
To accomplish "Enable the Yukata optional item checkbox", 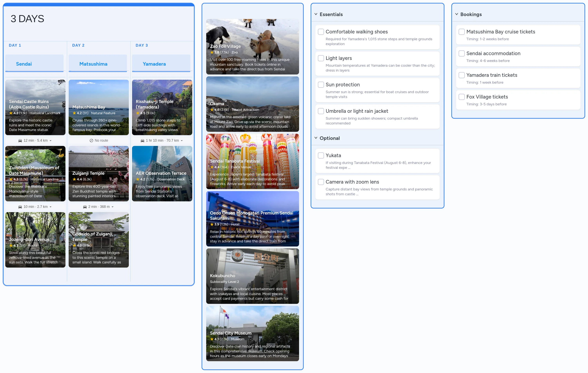I will pos(321,155).
